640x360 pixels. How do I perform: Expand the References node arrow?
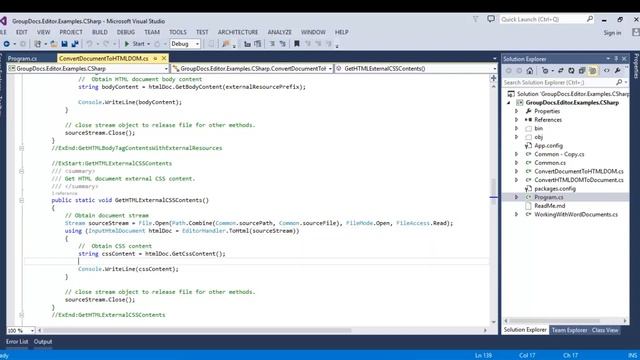(x=516, y=120)
